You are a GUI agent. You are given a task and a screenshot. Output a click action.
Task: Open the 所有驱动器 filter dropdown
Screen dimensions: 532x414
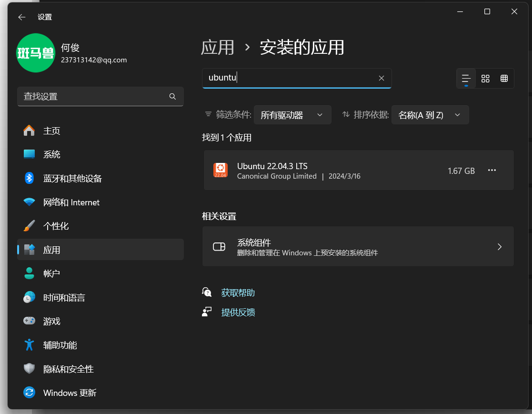[x=292, y=115]
